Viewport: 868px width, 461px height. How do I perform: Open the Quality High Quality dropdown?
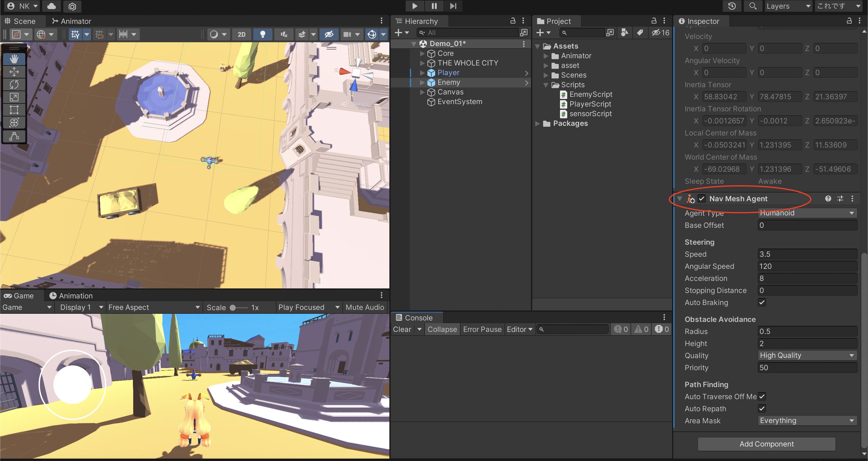(x=807, y=355)
